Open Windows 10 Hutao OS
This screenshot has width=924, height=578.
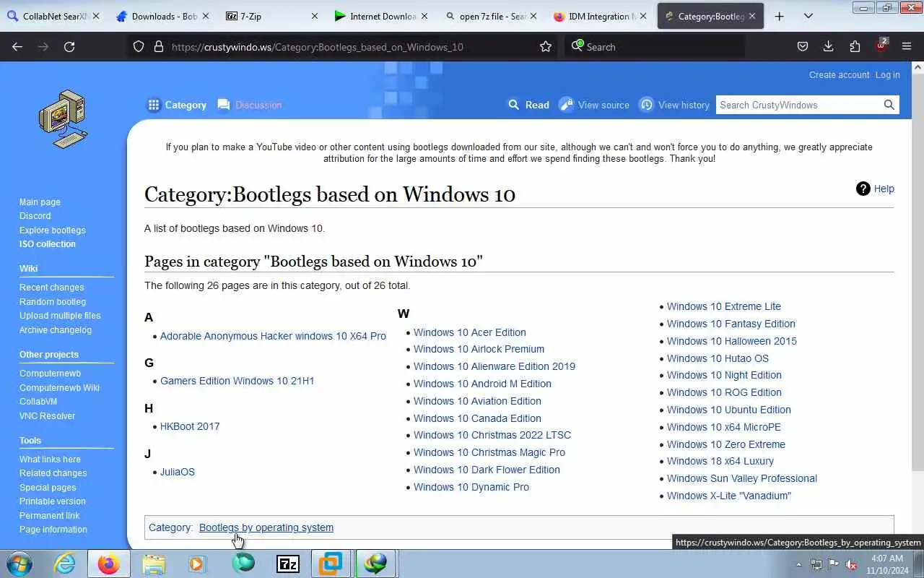(718, 358)
